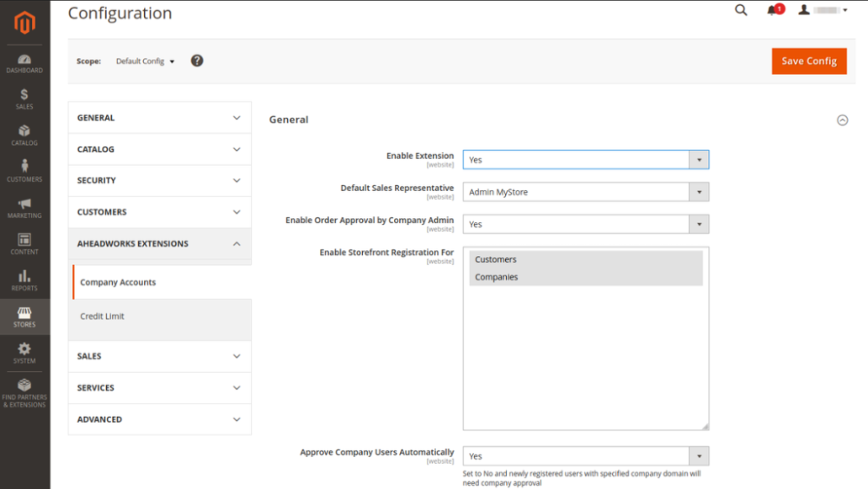This screenshot has height=489, width=868.
Task: Open the Scope Default Config dropdown
Action: (145, 61)
